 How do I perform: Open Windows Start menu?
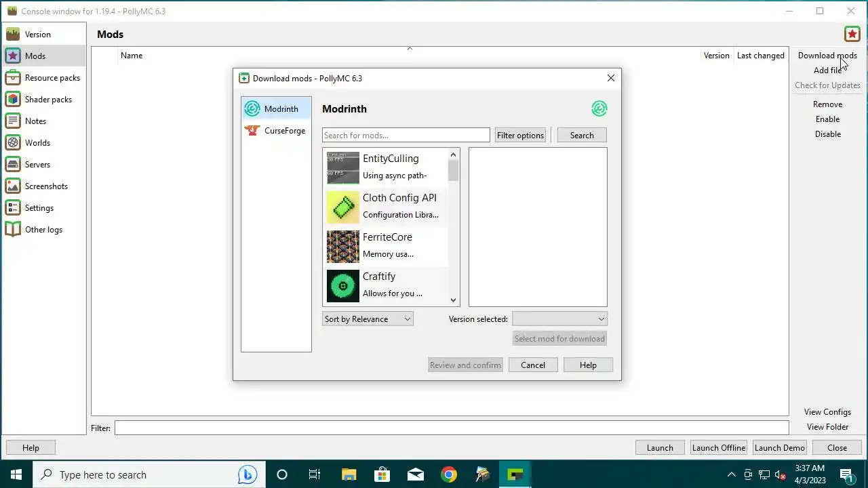click(16, 474)
